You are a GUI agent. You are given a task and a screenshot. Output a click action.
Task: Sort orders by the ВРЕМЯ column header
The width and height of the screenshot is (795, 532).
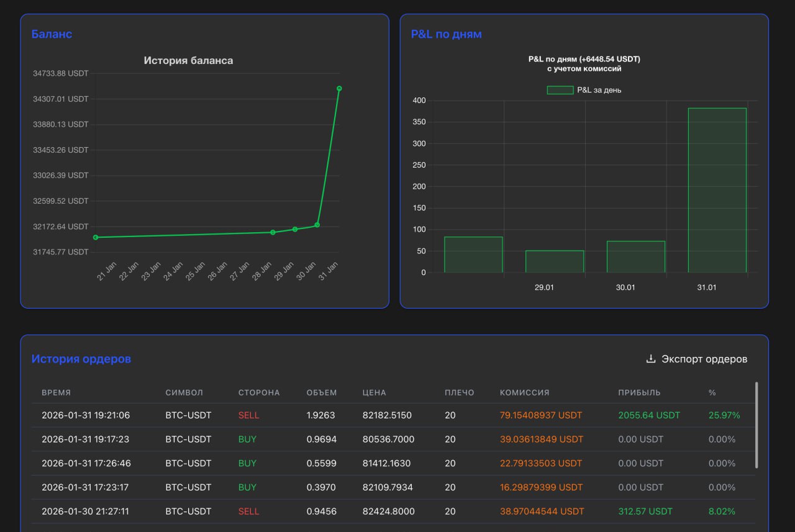tap(57, 392)
